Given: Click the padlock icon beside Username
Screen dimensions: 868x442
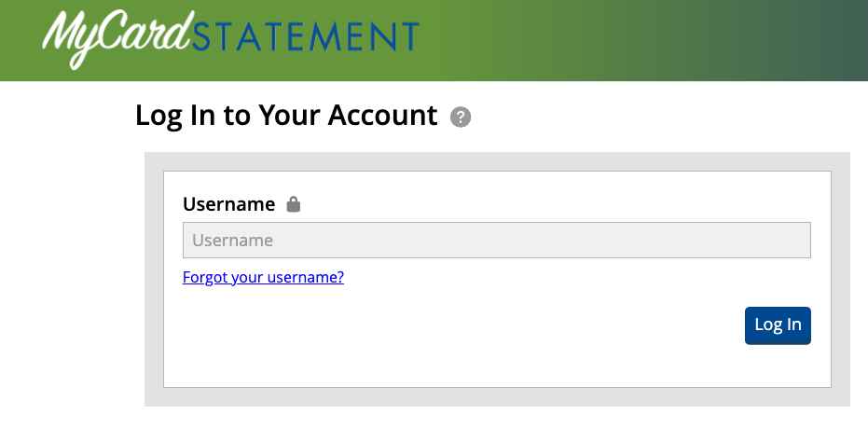Looking at the screenshot, I should tap(293, 204).
